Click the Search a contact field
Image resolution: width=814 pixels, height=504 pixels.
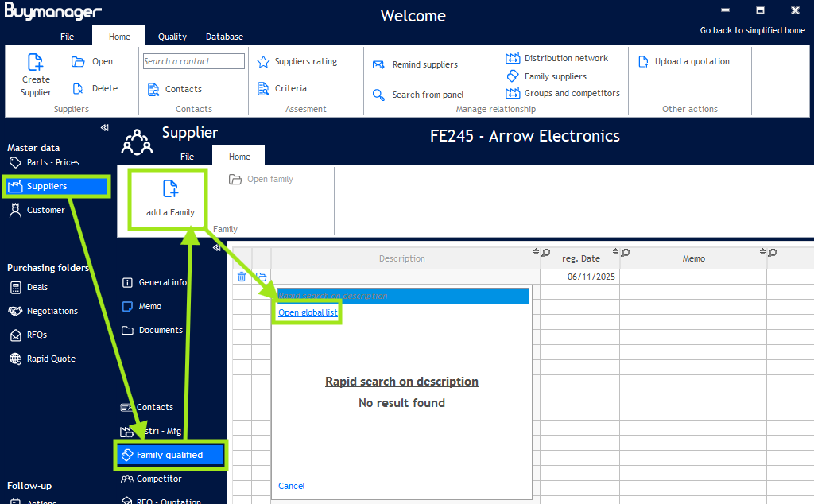(194, 61)
